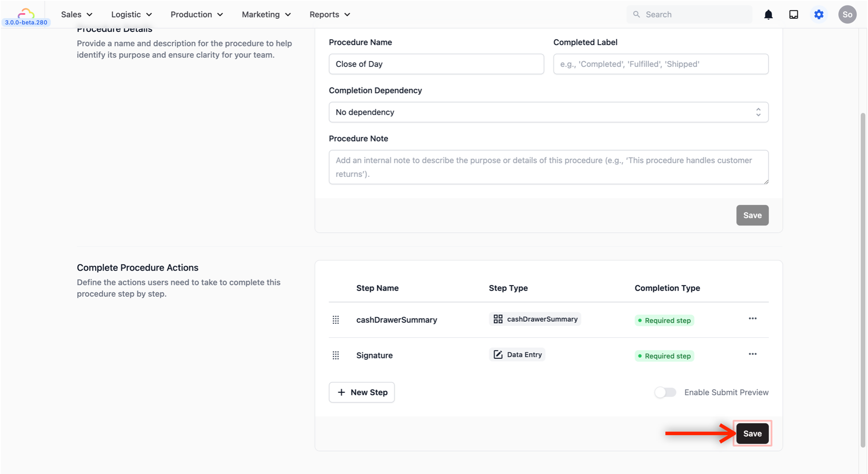Click the cloud logo icon
The image size is (868, 474).
pyautogui.click(x=26, y=12)
